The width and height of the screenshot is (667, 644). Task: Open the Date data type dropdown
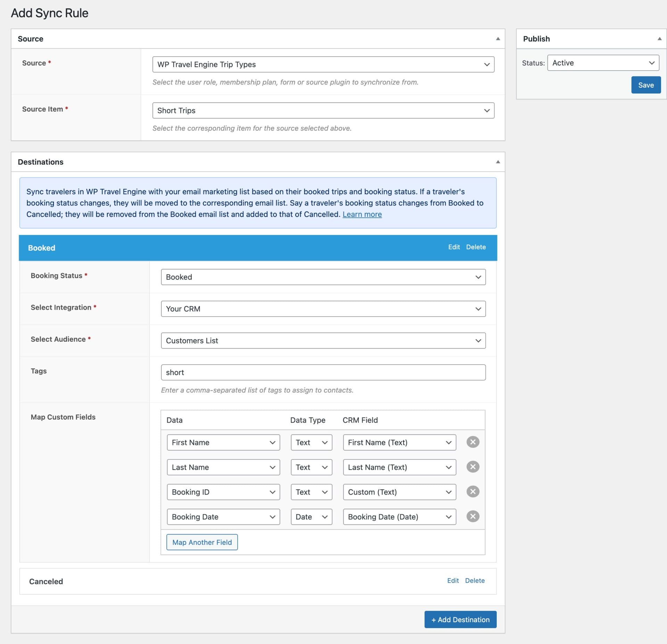pos(311,517)
